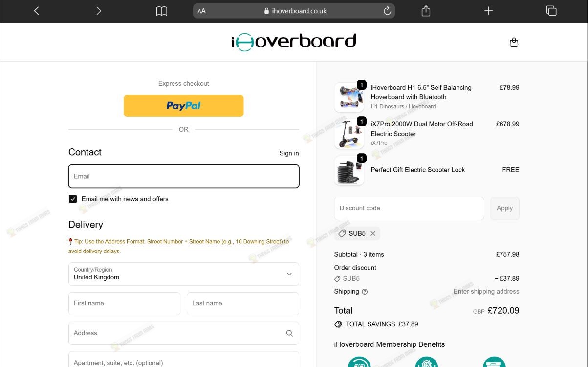The width and height of the screenshot is (588, 367).
Task: Click the shipping help question-mark icon
Action: 365,292
